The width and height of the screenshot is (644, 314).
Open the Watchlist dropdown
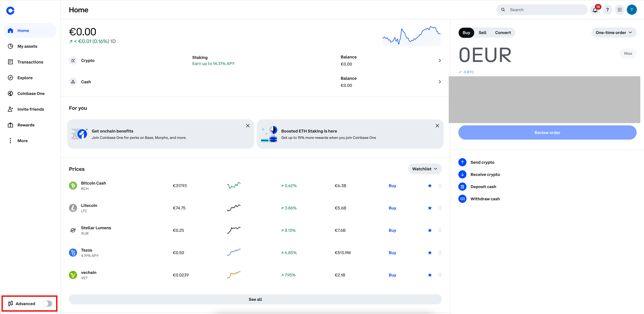[425, 169]
